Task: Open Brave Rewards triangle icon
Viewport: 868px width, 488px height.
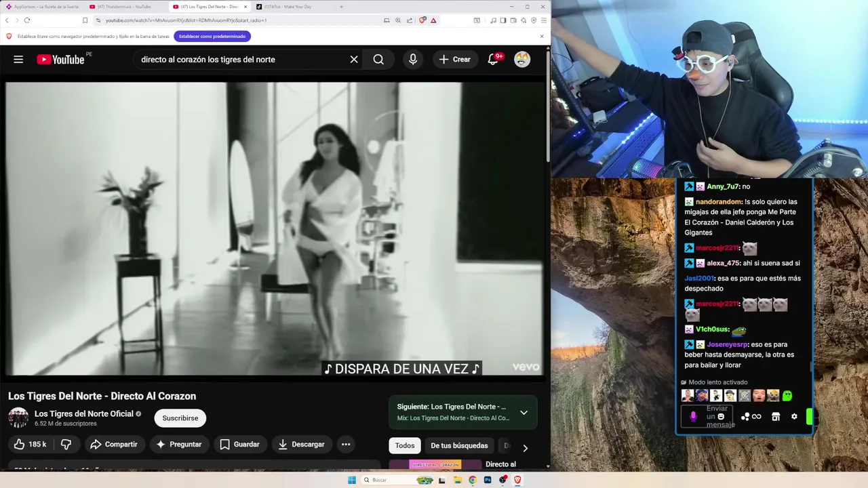Action: [x=433, y=20]
